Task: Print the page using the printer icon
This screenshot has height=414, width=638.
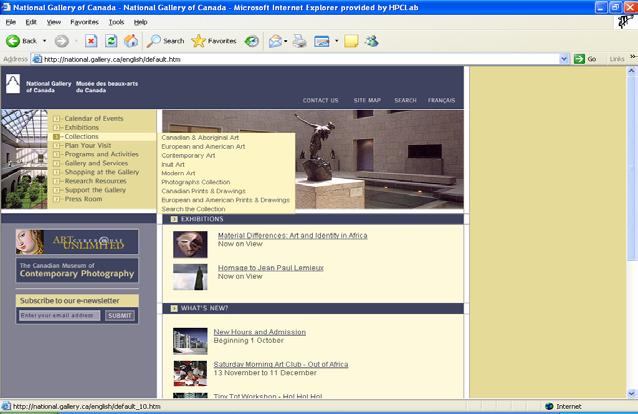Action: 300,41
